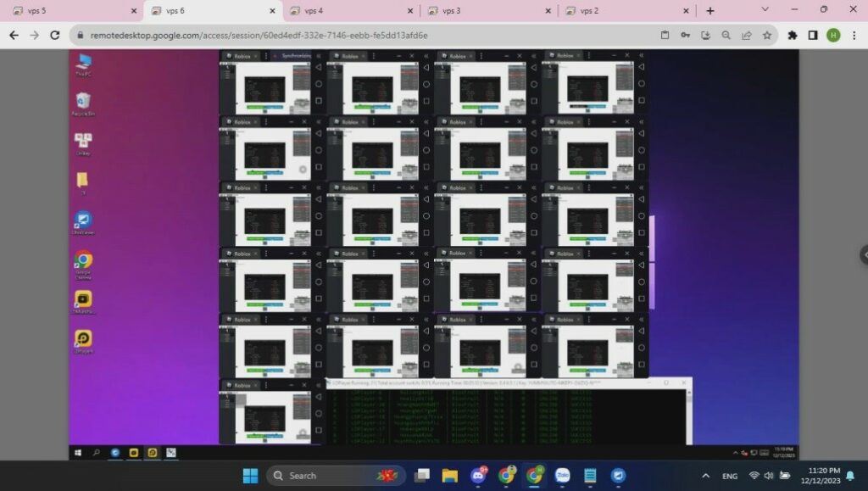
Task: Expand hidden tray icons on the remote taskbar
Action: tap(735, 453)
